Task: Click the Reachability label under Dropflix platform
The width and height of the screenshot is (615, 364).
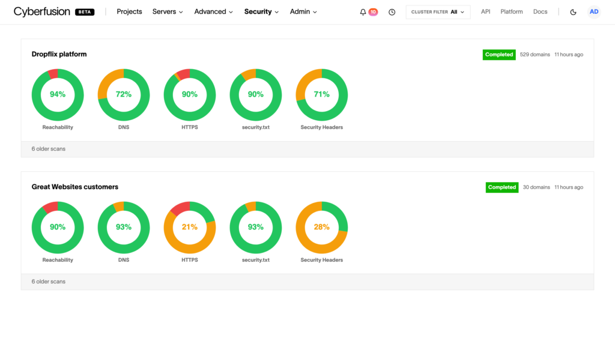Action: (58, 127)
